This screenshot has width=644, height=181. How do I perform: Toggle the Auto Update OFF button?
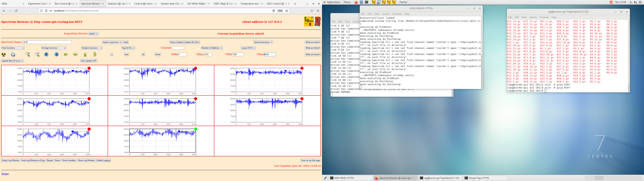89,61
